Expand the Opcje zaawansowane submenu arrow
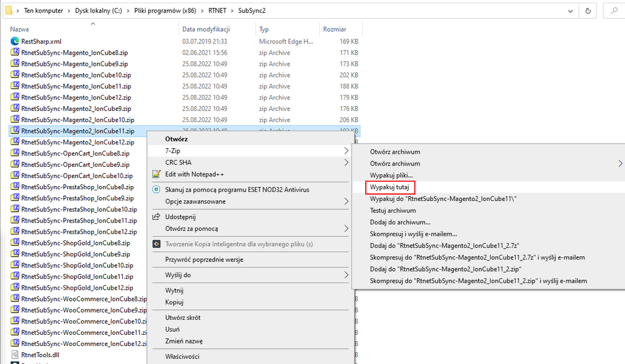The width and height of the screenshot is (625, 364). click(346, 202)
